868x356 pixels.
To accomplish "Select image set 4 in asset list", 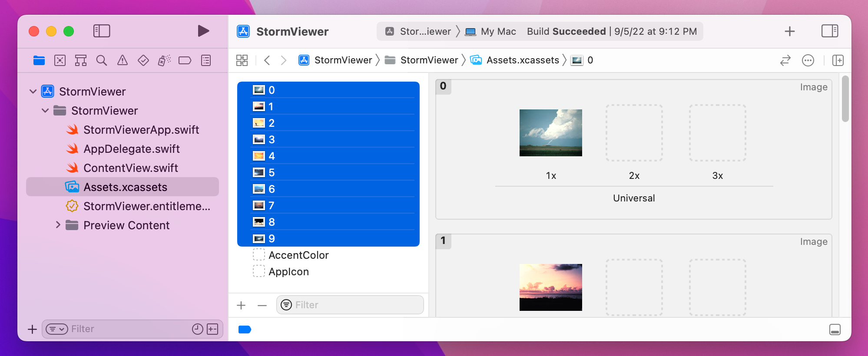I will tap(328, 156).
